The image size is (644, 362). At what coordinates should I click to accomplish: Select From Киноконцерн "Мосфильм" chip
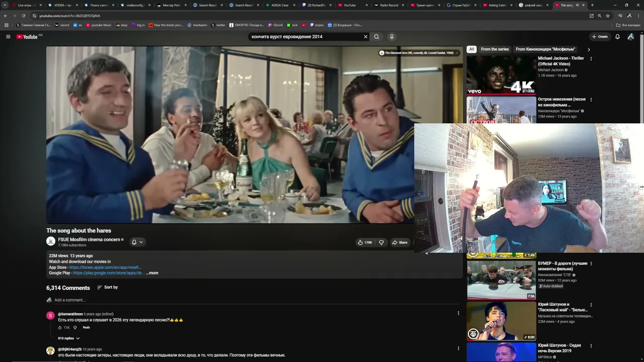click(545, 49)
